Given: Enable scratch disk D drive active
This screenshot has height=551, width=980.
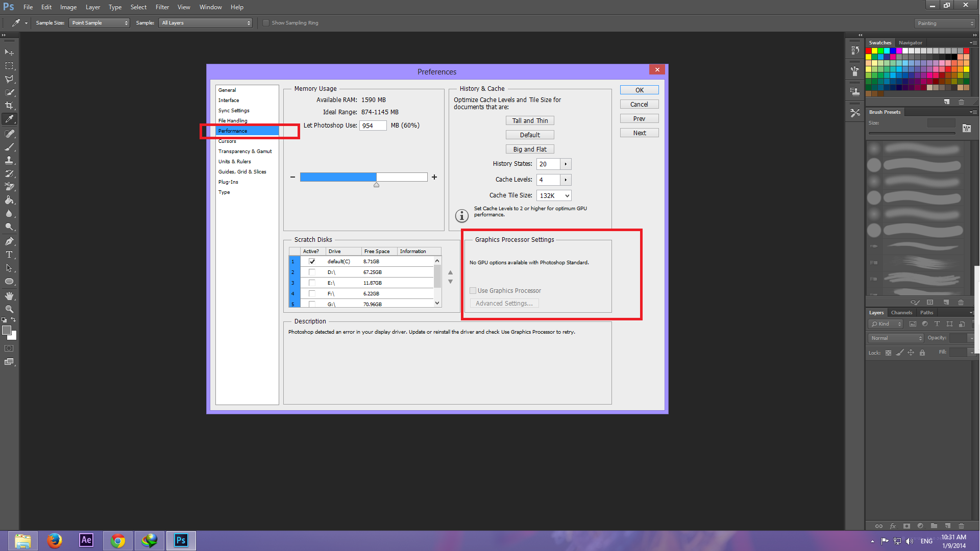Looking at the screenshot, I should pos(311,272).
